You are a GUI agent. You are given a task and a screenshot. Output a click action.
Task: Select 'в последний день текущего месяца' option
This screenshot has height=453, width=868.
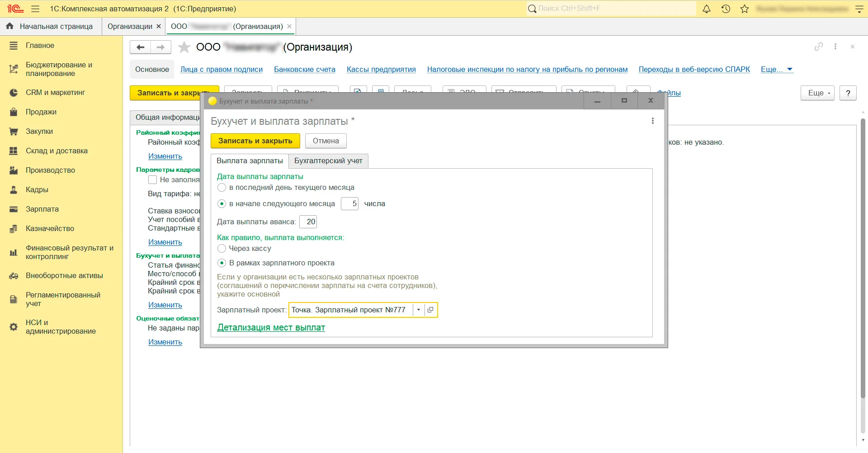pos(222,188)
